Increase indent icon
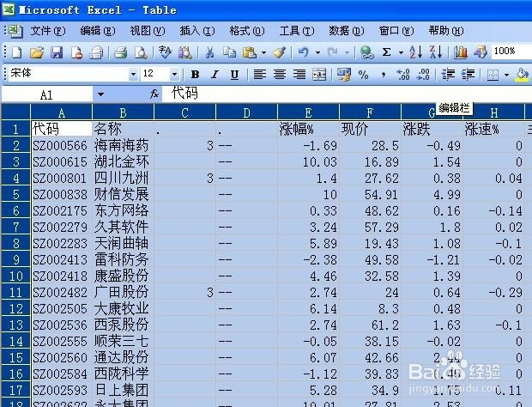 (x=468, y=75)
